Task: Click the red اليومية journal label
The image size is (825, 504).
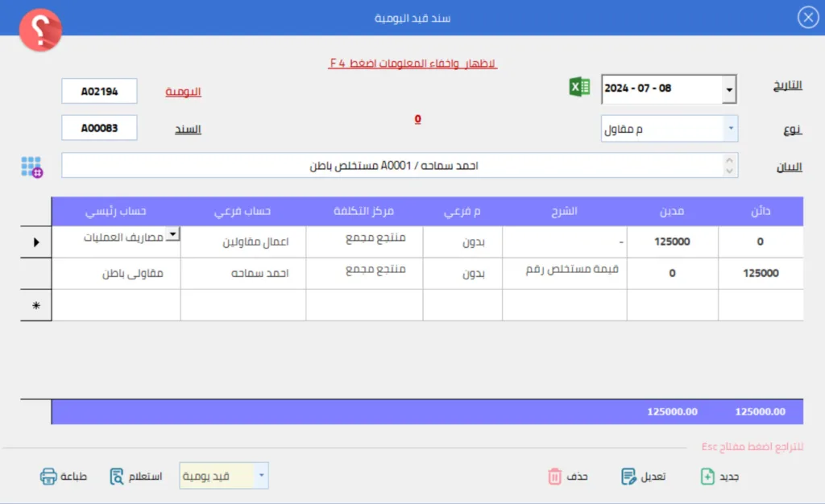Action: click(x=183, y=92)
